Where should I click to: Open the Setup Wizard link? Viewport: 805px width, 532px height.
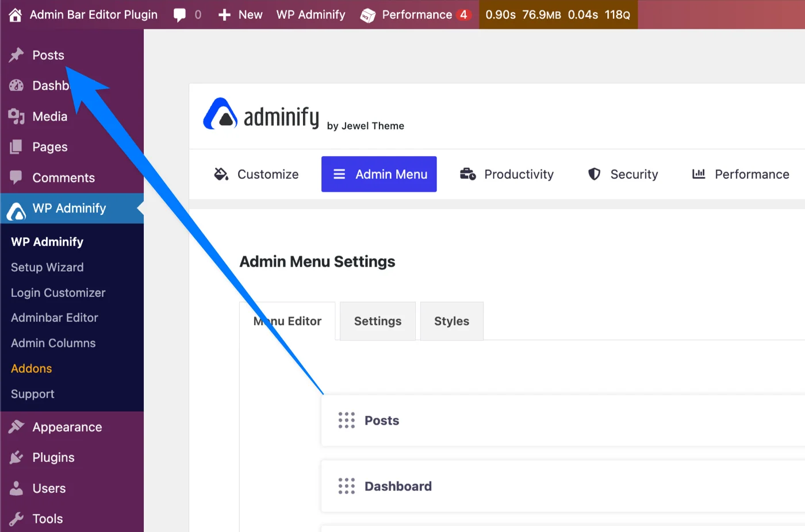47,267
